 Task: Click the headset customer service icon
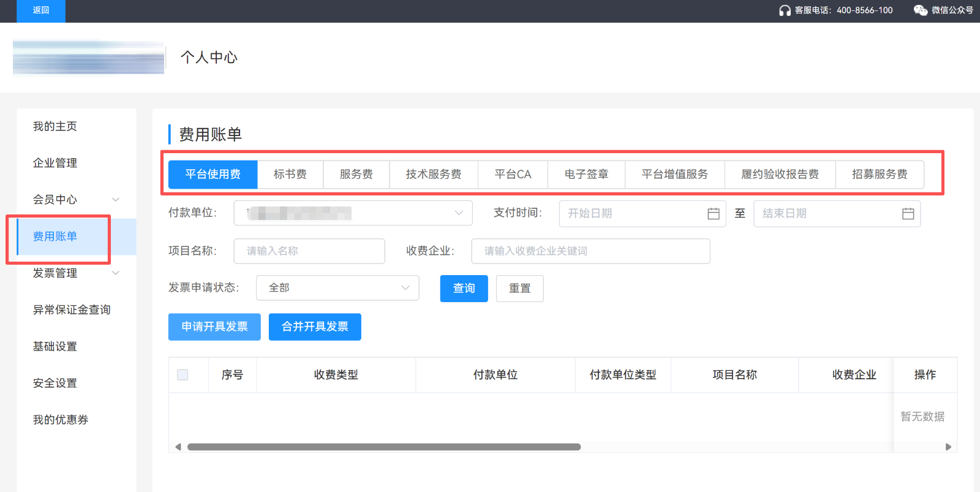pos(785,10)
